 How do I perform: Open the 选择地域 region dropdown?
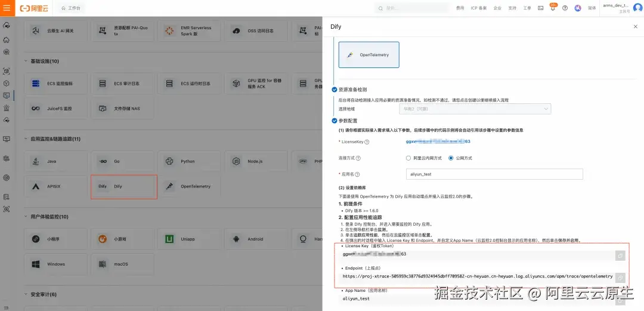point(475,109)
